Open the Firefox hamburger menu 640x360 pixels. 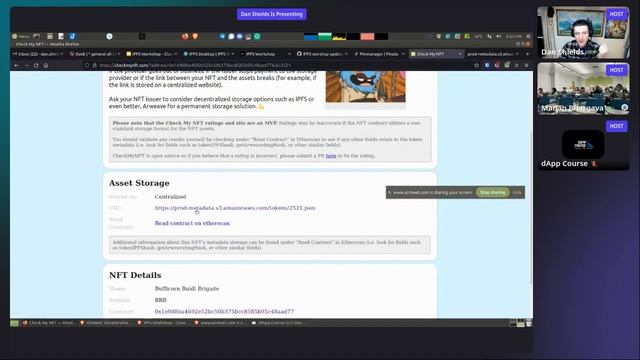coord(527,65)
